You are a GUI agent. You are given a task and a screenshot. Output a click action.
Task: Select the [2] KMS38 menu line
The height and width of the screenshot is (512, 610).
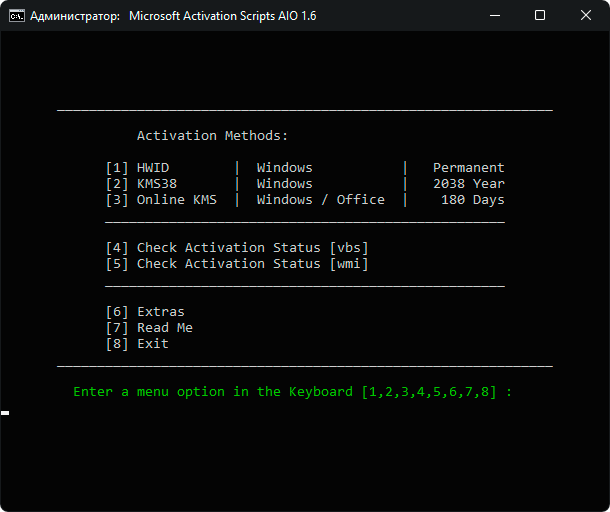coord(305,184)
